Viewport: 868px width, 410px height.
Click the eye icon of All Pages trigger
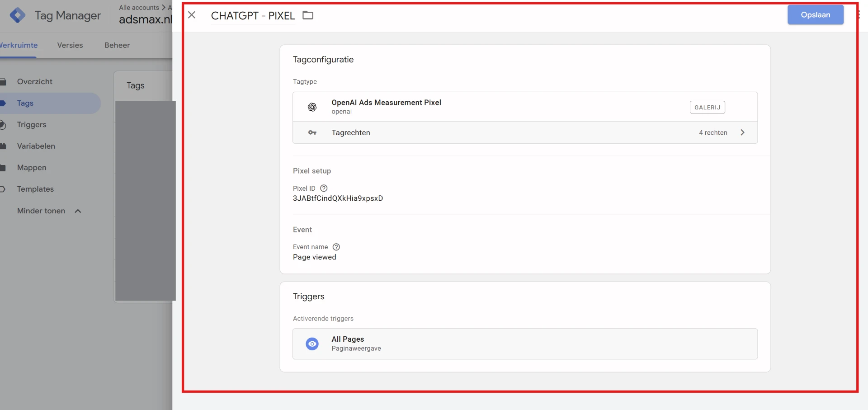pos(312,344)
